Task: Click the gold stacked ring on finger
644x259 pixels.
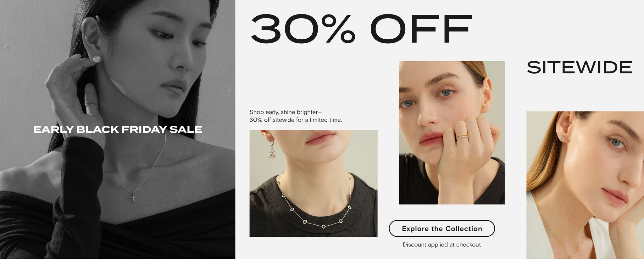Action: tap(462, 136)
